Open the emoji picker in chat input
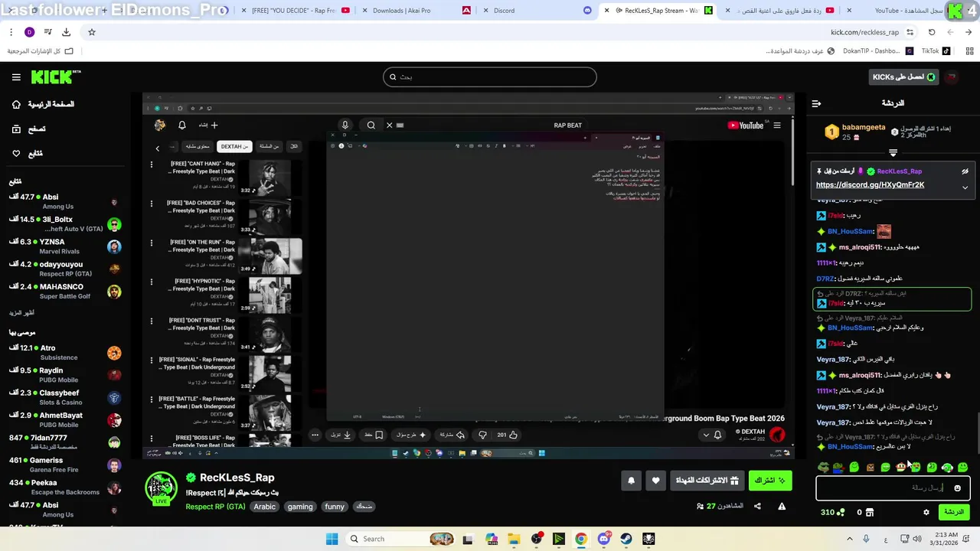Viewport: 980px width, 551px height. (957, 488)
